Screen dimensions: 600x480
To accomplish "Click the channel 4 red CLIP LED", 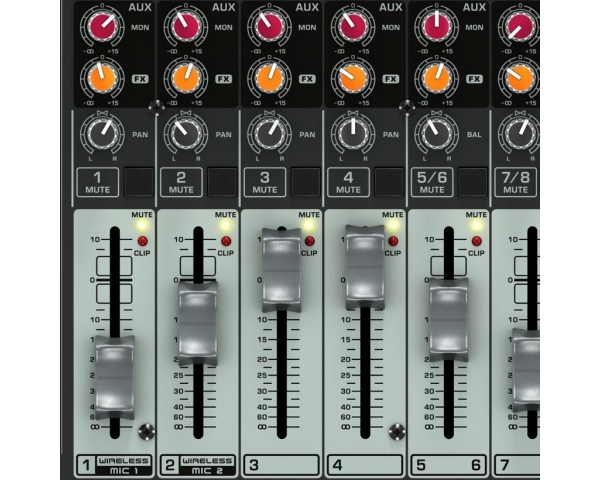I will (x=393, y=241).
